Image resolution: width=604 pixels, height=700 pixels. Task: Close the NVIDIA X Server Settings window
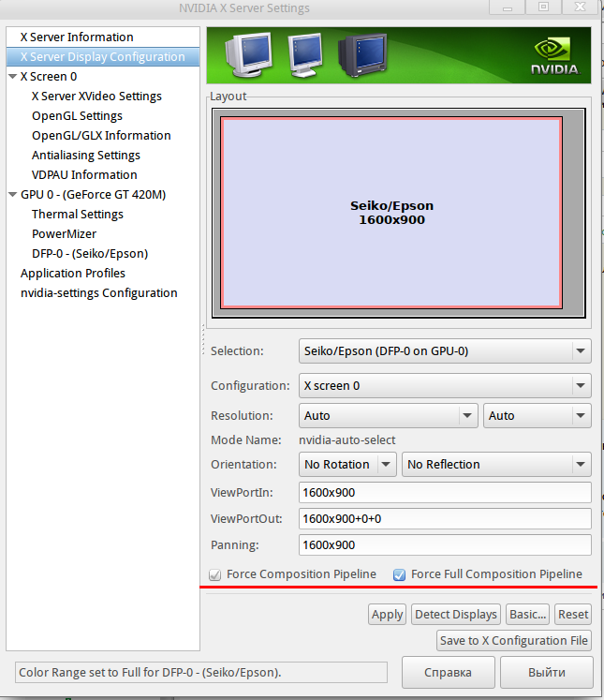pos(580,7)
